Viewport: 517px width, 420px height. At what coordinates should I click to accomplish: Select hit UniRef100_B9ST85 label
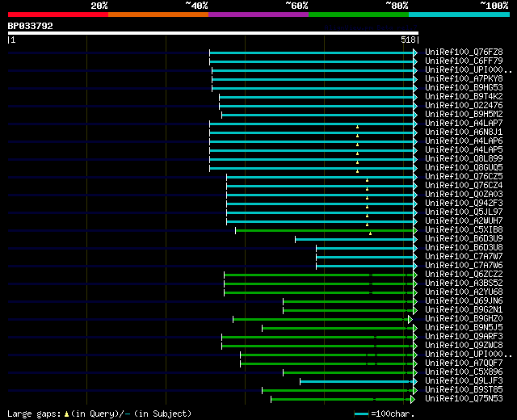pyautogui.click(x=464, y=390)
